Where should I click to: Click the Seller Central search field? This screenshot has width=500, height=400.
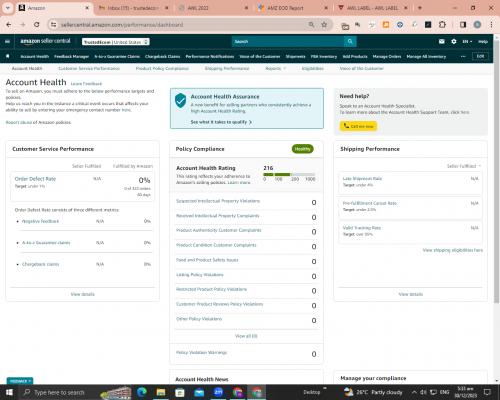(x=288, y=41)
